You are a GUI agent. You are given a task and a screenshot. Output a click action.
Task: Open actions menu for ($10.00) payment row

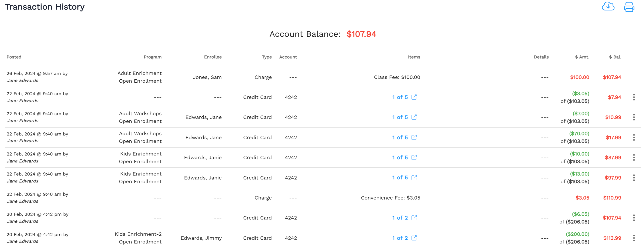click(x=634, y=158)
